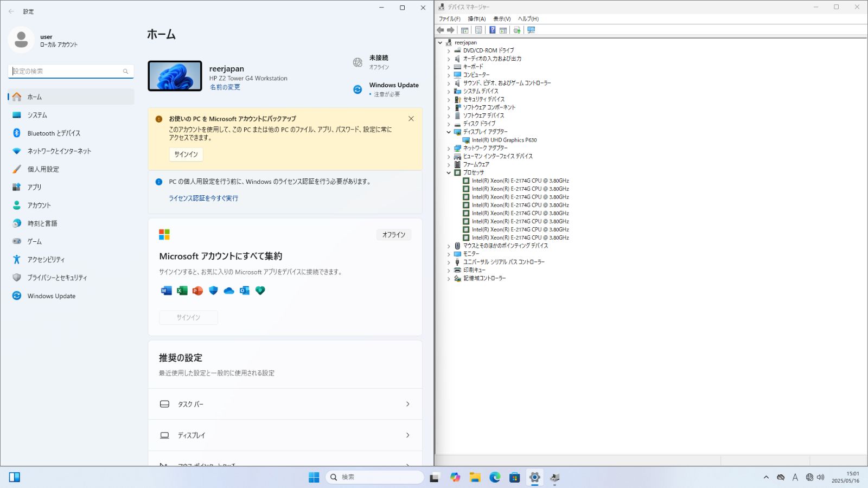
Task: Click the Properties toolbar icon in Device Manager
Action: click(x=478, y=30)
